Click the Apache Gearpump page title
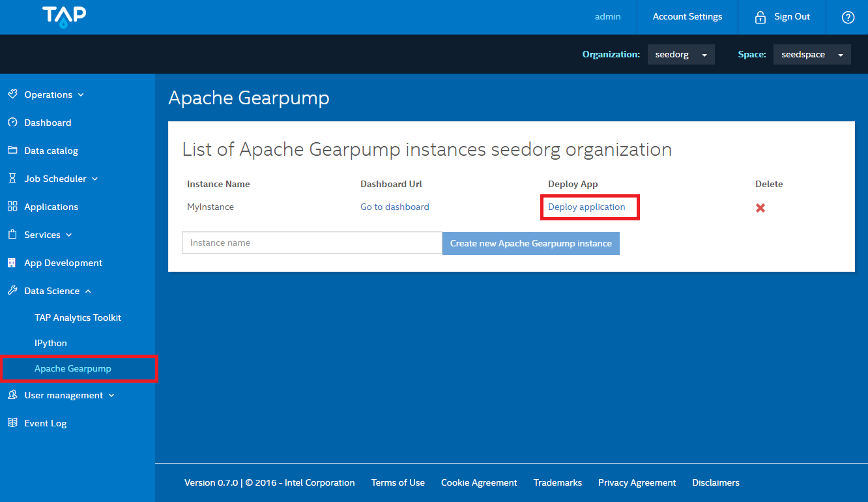 (249, 98)
